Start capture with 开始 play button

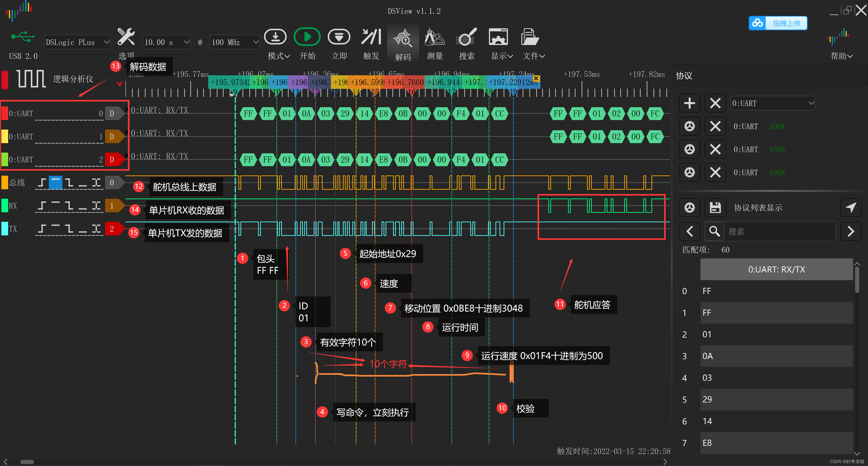tap(307, 37)
